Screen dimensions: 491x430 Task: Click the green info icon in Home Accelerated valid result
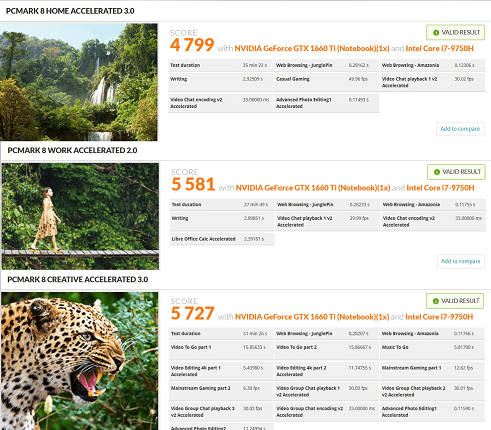(x=436, y=33)
